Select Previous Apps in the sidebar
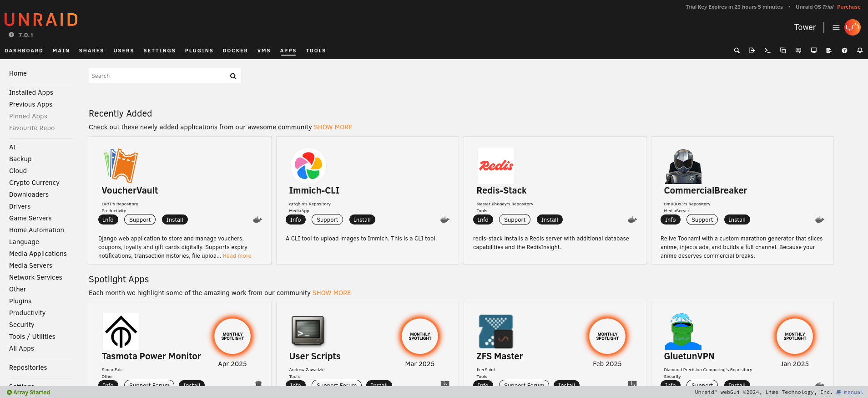The width and height of the screenshot is (868, 398). pyautogui.click(x=30, y=104)
